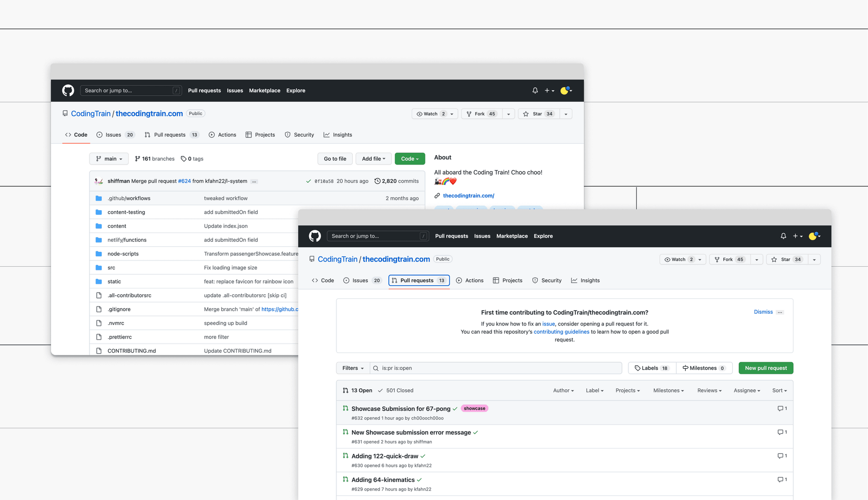Focus the is:pr is:open search field
Image resolution: width=868 pixels, height=500 pixels.
[x=496, y=368]
